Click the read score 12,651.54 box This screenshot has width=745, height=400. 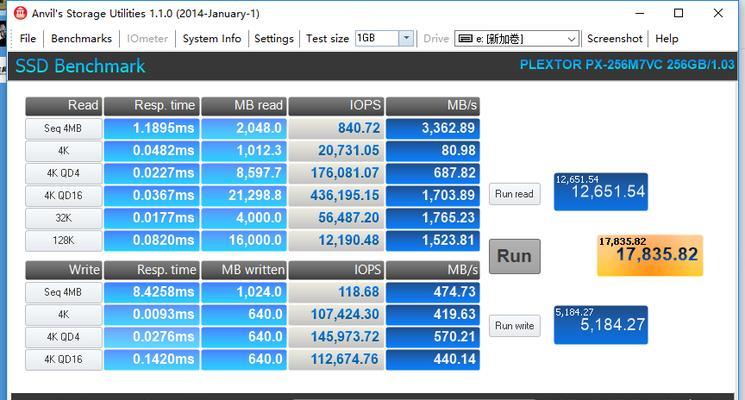601,192
